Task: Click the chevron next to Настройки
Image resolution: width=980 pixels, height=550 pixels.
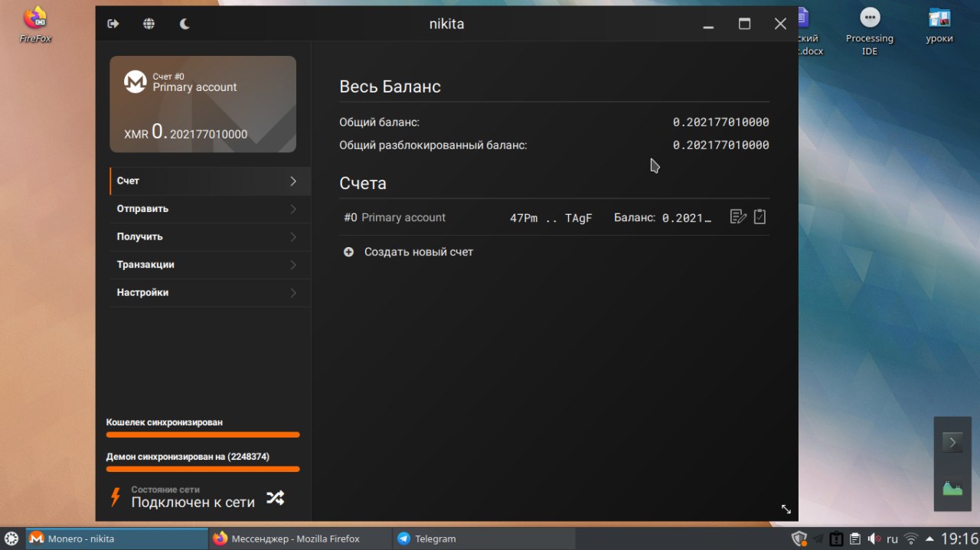Action: point(293,293)
